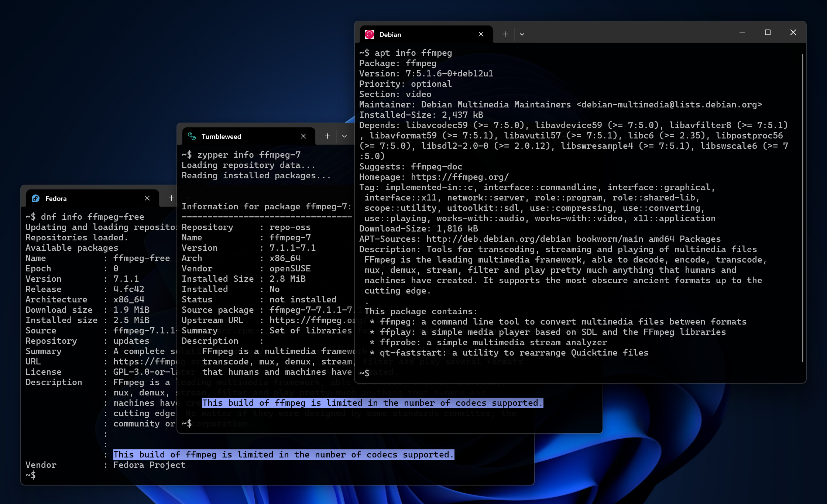
Task: Minimize the Debian terminal window
Action: [x=742, y=32]
